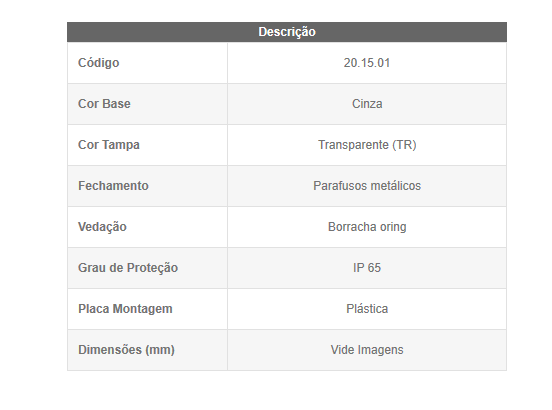
Task: Click the 20.15.01 code value
Action: 367,63
